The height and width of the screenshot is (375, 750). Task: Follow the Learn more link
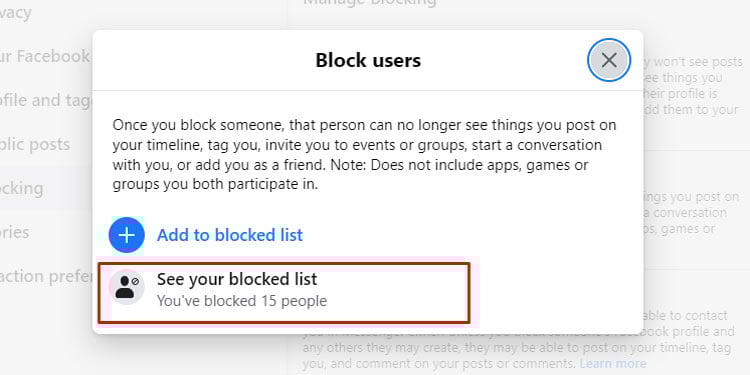coord(613,364)
